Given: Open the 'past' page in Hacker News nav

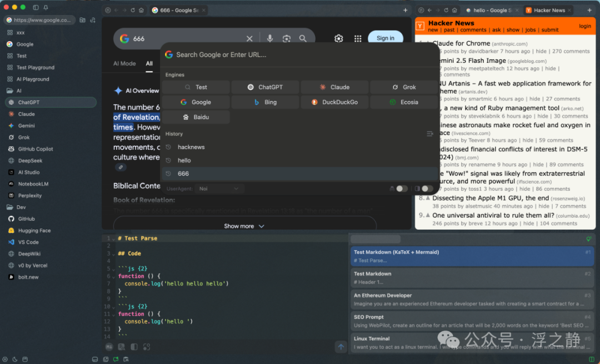Looking at the screenshot, I should coord(449,30).
